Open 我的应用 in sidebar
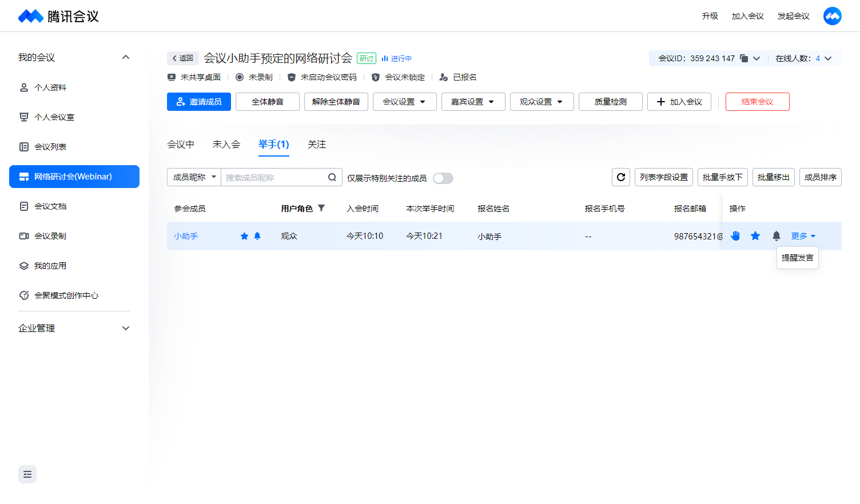860x504 pixels. coord(74,266)
